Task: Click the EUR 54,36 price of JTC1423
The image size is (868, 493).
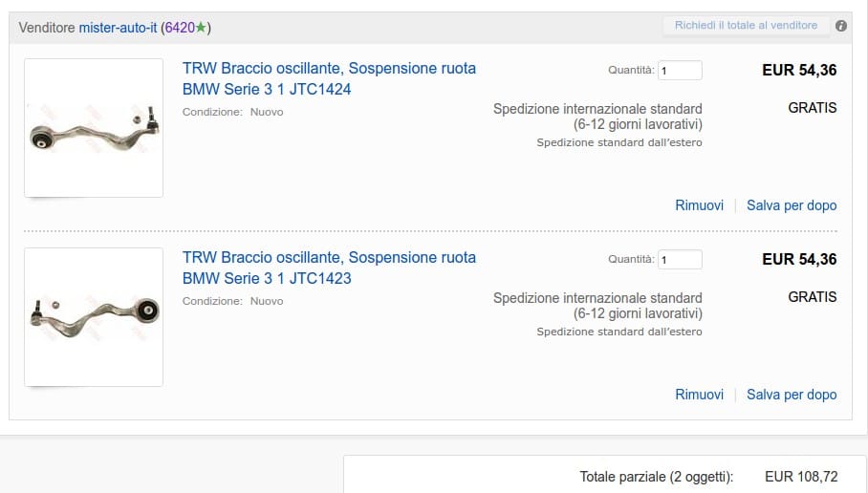Action: 799,259
